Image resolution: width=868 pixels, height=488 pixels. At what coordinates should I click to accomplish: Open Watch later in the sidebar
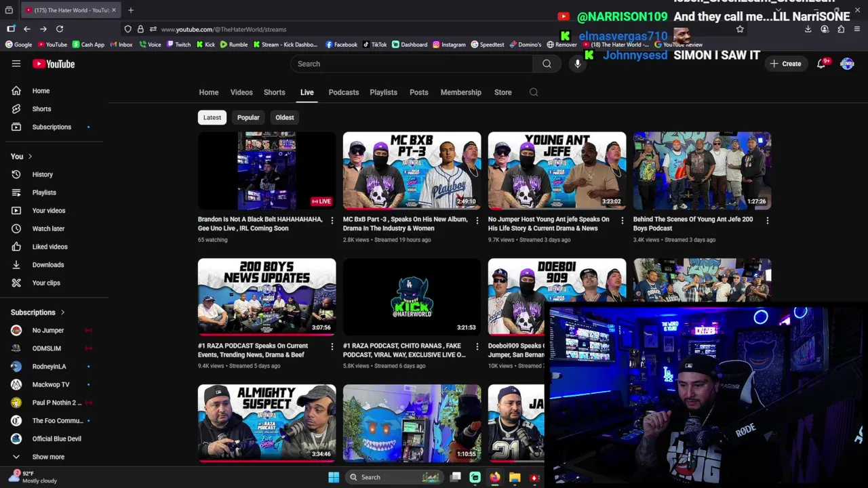click(x=47, y=228)
